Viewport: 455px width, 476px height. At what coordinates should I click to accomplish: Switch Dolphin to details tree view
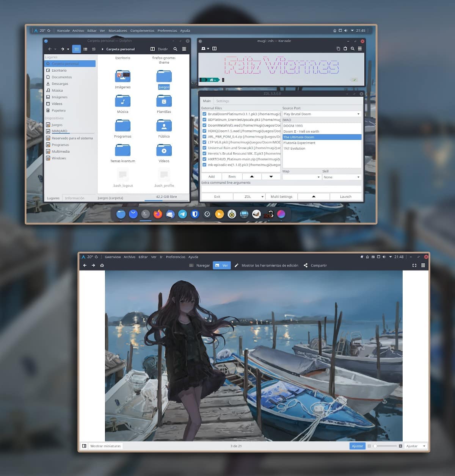coord(94,49)
